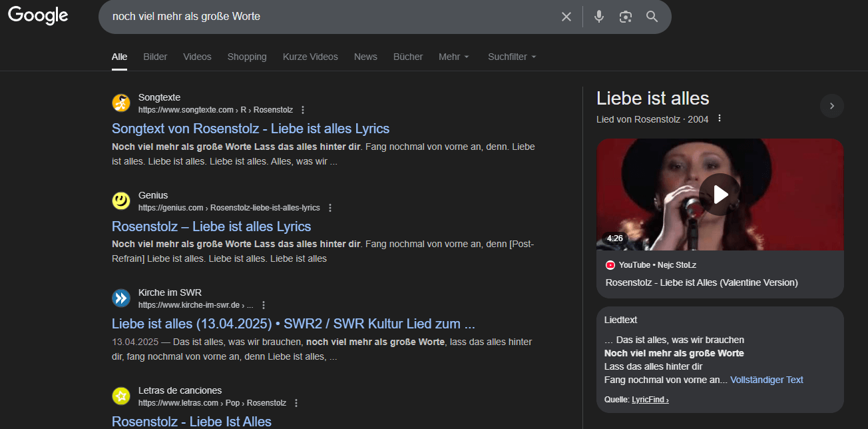Open more options for the Letras result

[296, 403]
